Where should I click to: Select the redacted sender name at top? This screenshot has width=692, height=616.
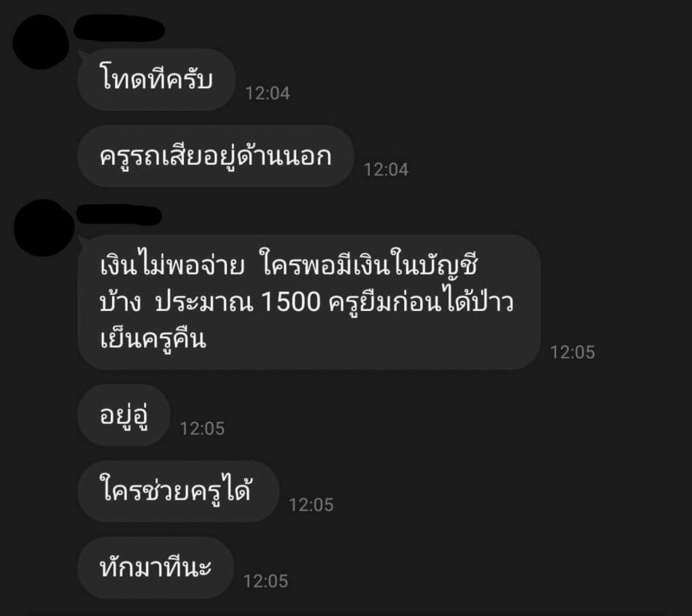119,28
